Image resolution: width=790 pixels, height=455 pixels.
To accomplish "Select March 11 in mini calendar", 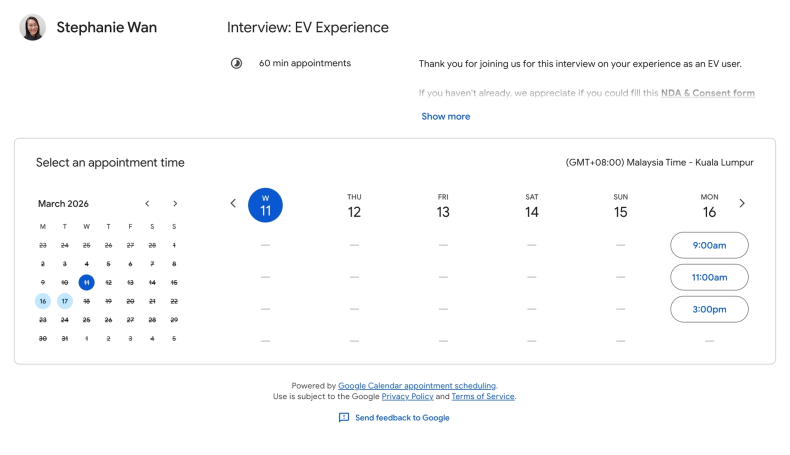I will tap(87, 282).
